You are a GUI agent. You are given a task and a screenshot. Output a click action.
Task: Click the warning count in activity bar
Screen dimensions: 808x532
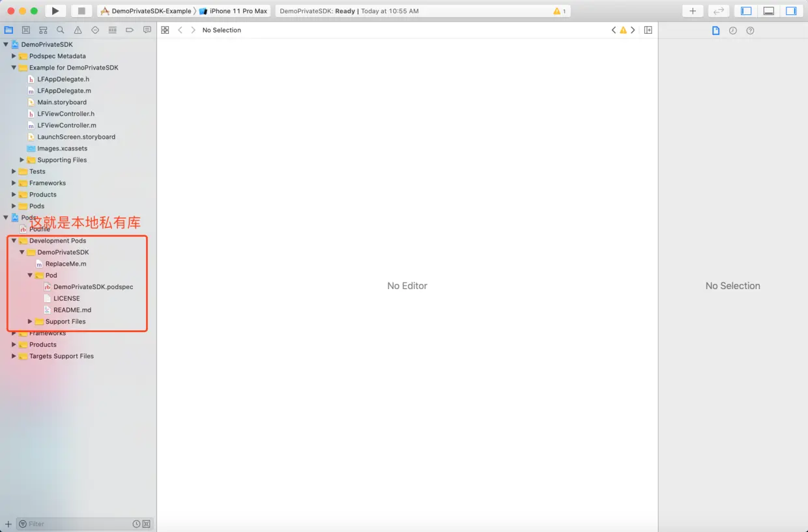(559, 11)
